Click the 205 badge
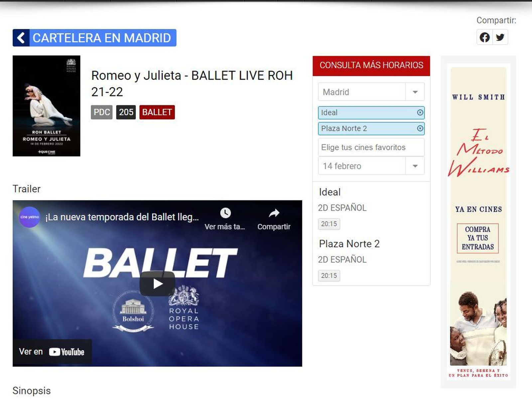 [126, 112]
